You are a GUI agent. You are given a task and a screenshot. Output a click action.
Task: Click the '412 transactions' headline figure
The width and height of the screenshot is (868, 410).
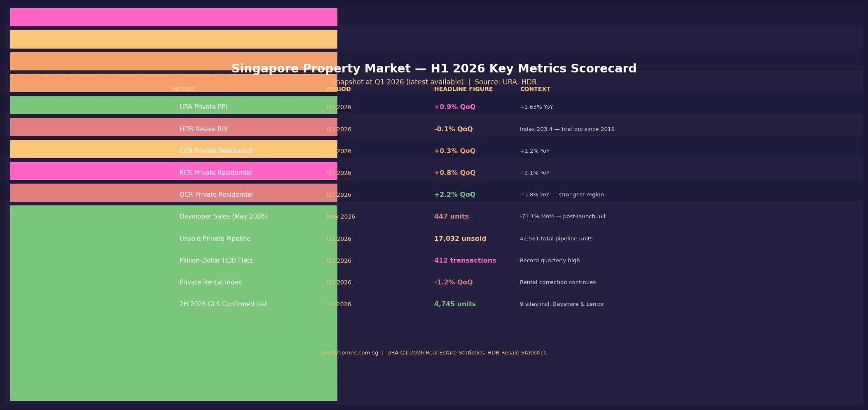click(x=465, y=261)
